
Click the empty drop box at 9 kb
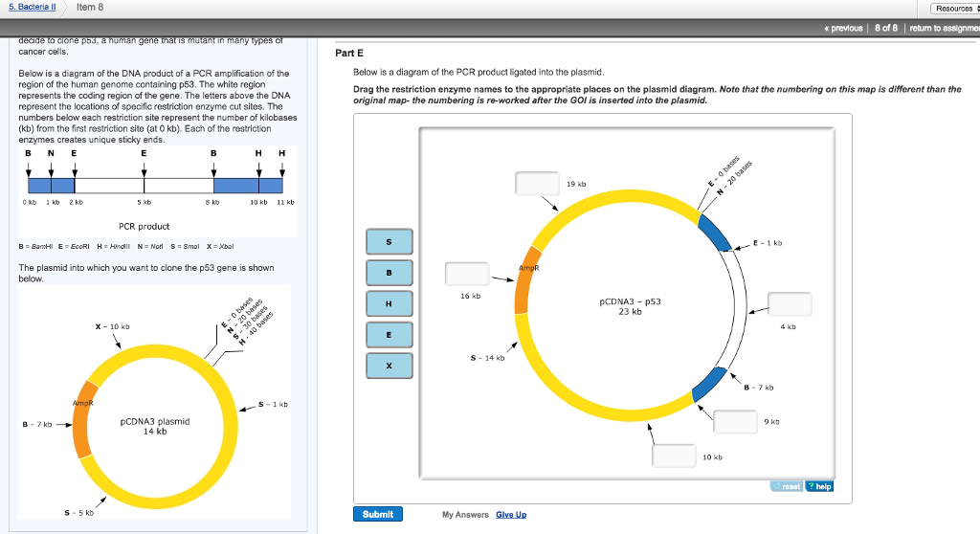pyautogui.click(x=735, y=421)
